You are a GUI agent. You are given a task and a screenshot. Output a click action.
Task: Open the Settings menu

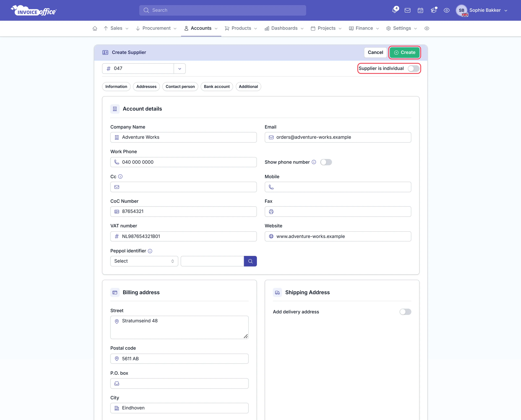pos(402,28)
